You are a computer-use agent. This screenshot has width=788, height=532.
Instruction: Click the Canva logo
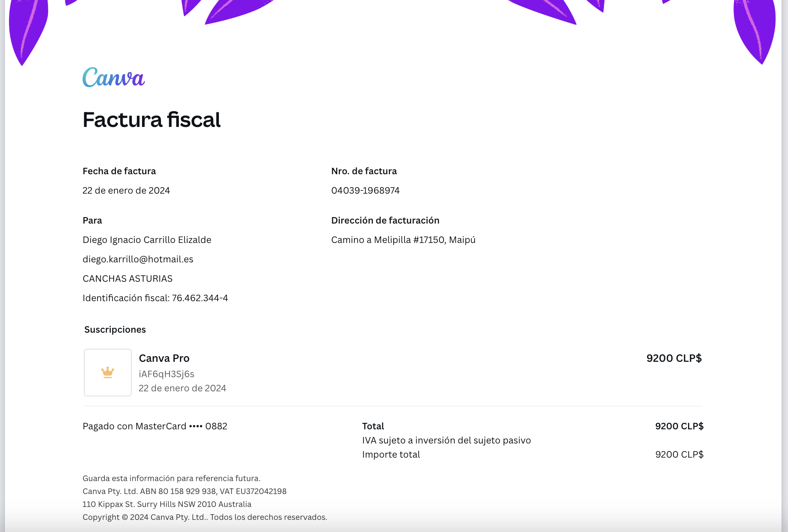(x=114, y=77)
